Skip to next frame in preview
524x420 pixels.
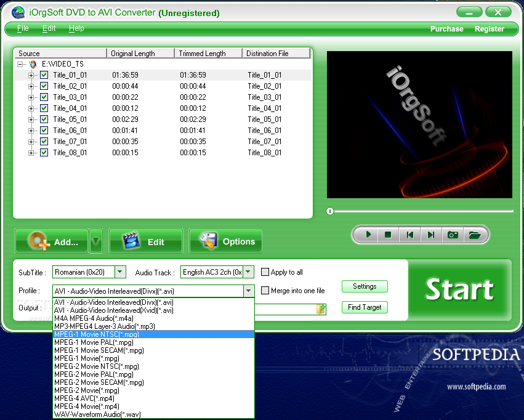click(x=431, y=235)
